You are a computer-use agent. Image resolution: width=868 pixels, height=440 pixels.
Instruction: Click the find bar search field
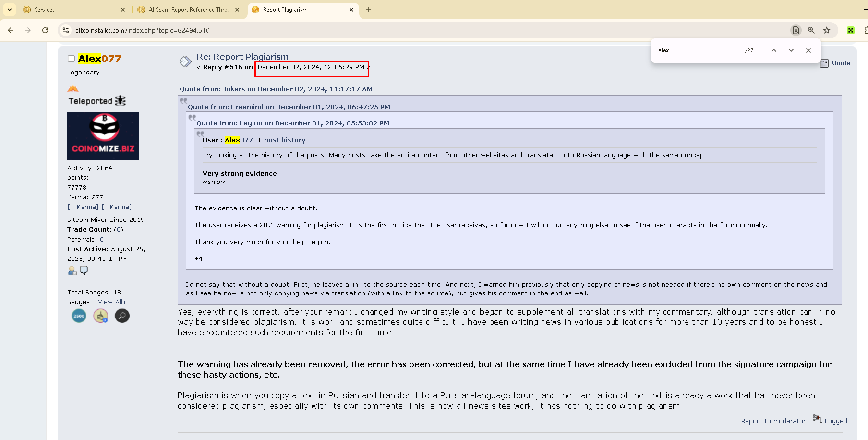point(696,50)
